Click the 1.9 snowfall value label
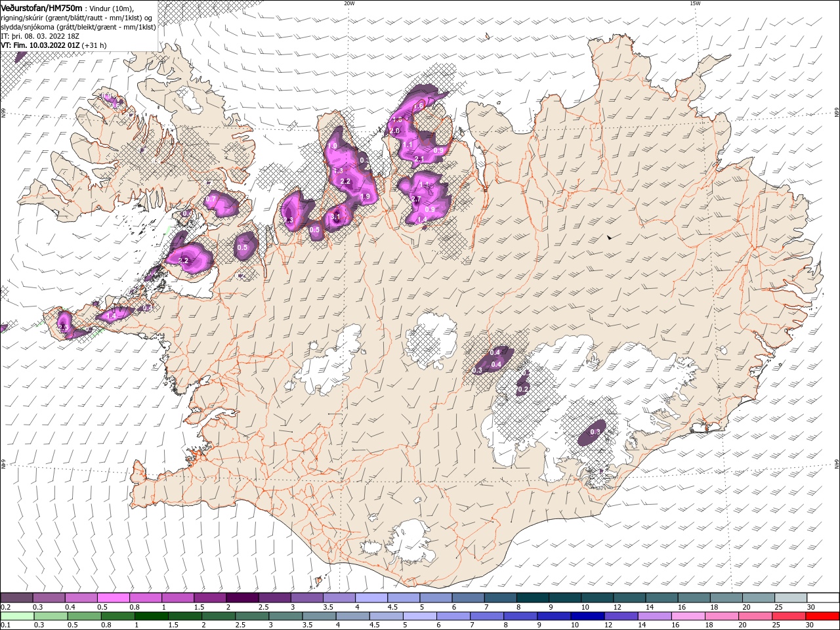The width and height of the screenshot is (840, 630). pos(366,196)
